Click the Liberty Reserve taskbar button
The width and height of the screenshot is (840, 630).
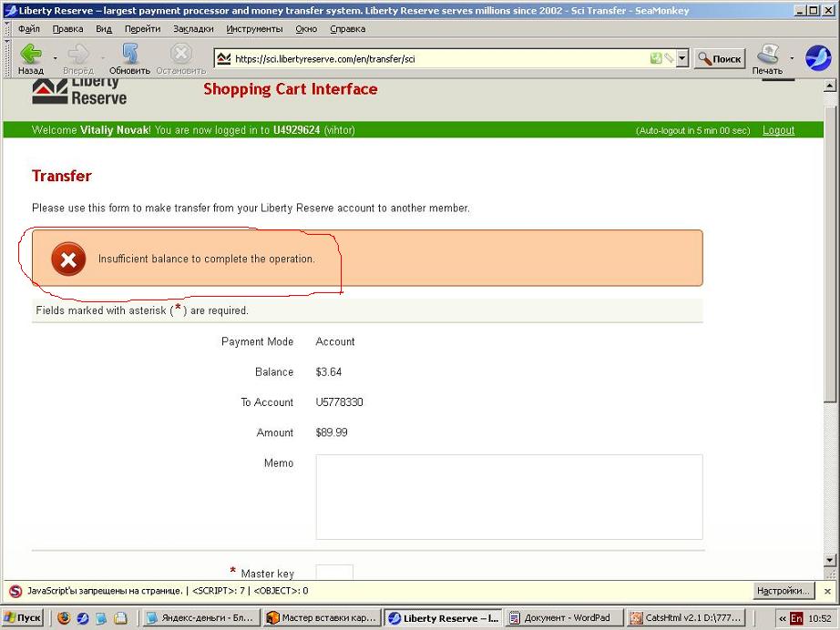pos(444,618)
